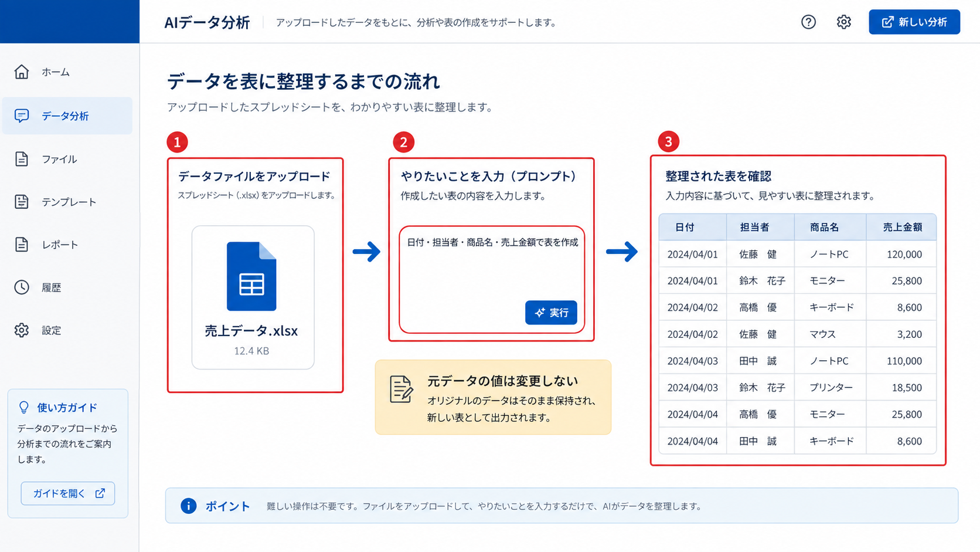Click the テンプレート page icon
Screen dimensions: 980x552
[x=22, y=202]
